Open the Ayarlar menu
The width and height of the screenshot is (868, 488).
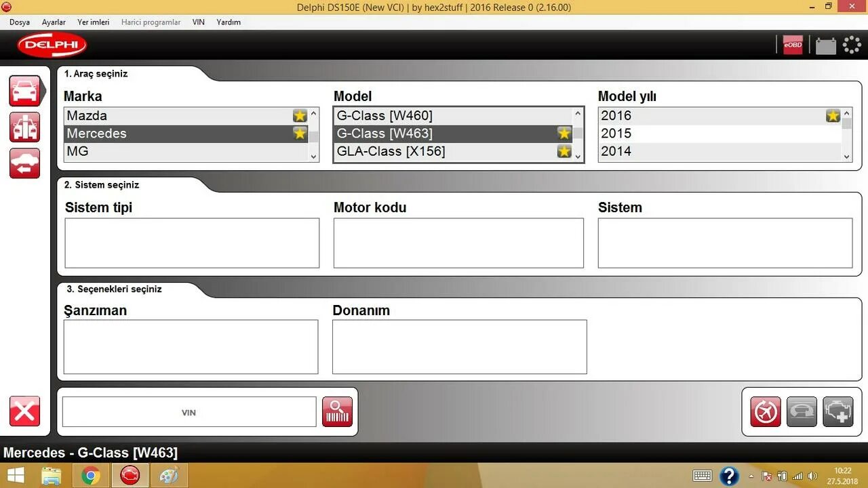click(54, 22)
